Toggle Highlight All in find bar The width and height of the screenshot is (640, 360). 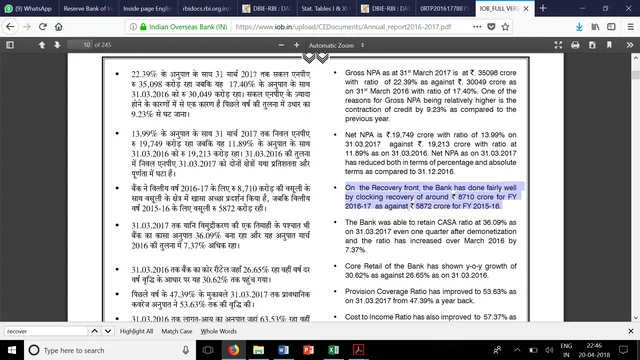(136, 331)
